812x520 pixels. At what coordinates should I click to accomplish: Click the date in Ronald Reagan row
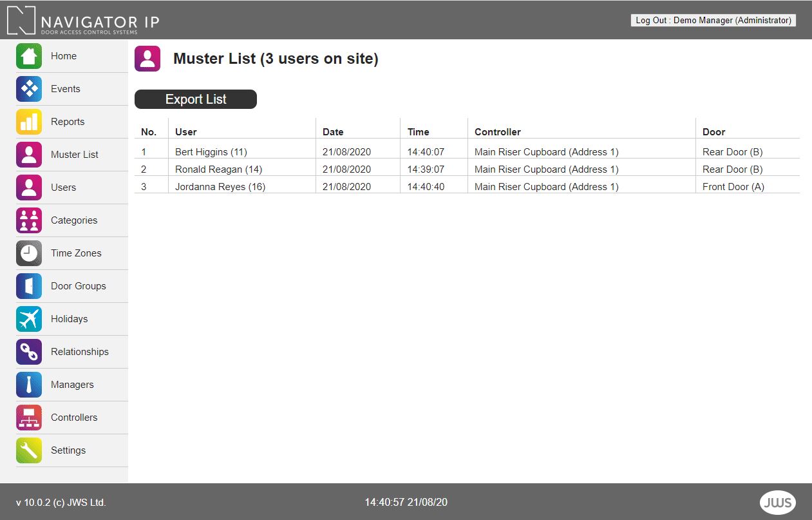(x=346, y=169)
